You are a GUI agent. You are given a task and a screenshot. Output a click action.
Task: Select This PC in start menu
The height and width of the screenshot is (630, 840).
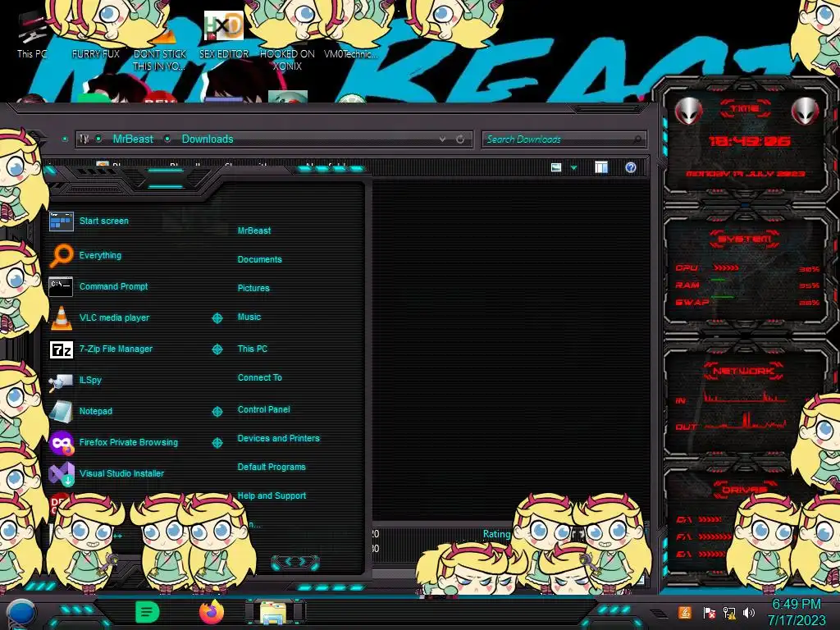coord(253,349)
